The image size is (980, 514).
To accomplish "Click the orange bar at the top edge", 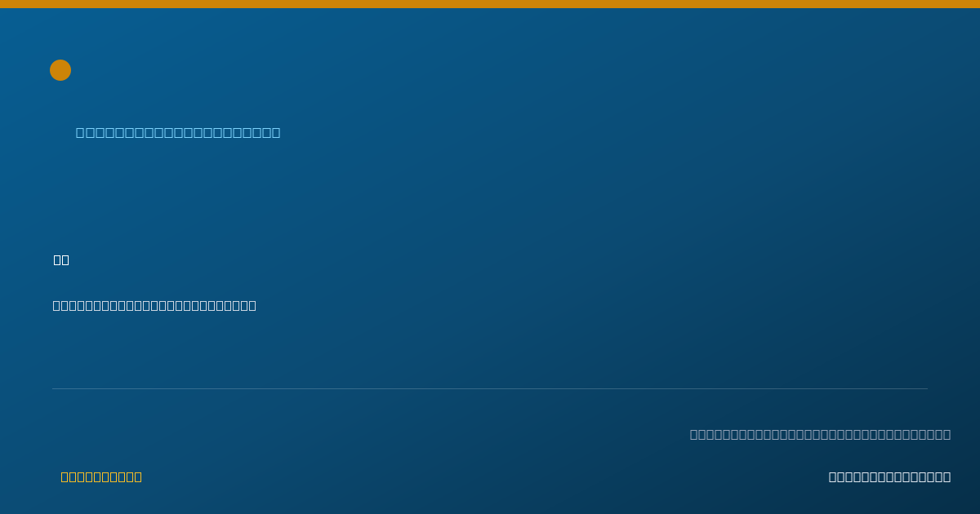I will 490,4.
